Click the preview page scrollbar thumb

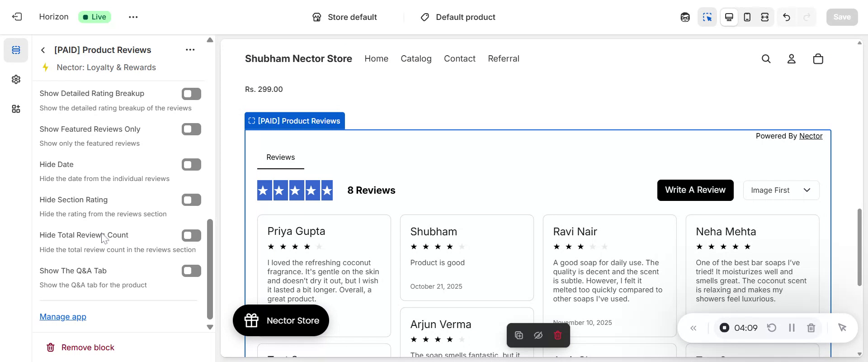(859, 247)
